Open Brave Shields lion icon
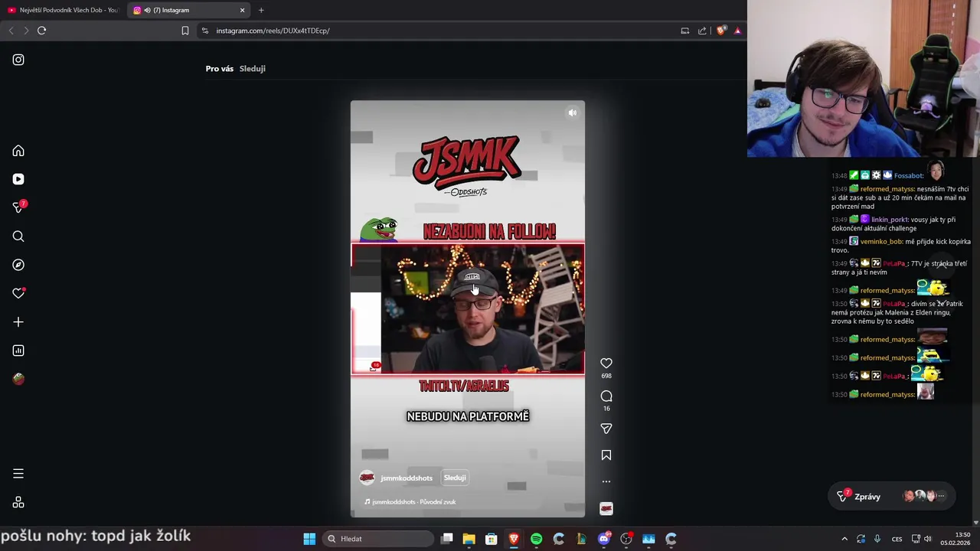This screenshot has height=551, width=980. pyautogui.click(x=721, y=31)
